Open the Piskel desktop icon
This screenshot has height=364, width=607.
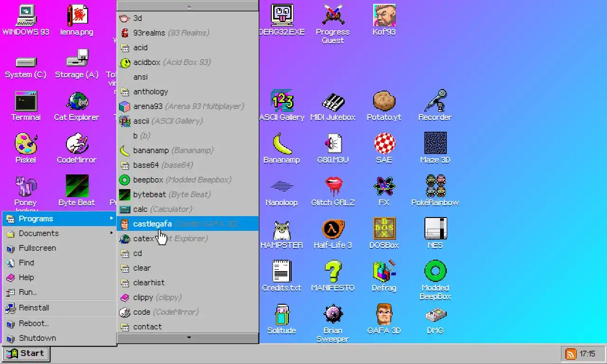(26, 148)
